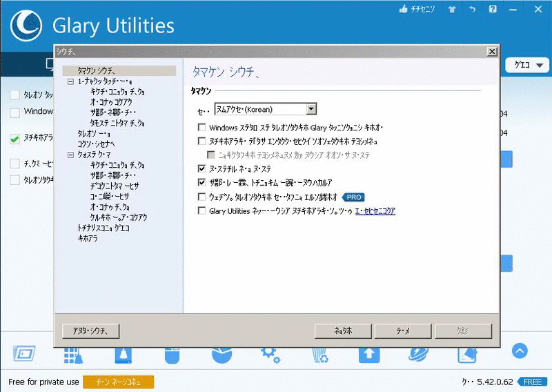Click the テ·メ button in the dialog footer
The image size is (552, 392).
coord(403,331)
